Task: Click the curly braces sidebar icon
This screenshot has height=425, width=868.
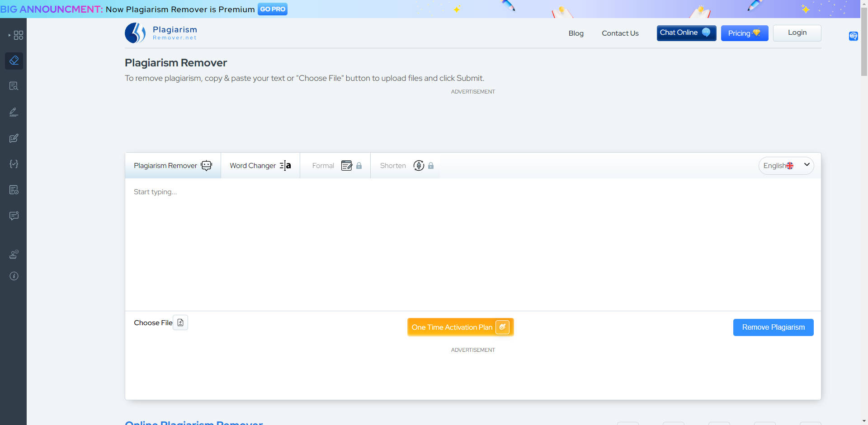Action: (14, 164)
